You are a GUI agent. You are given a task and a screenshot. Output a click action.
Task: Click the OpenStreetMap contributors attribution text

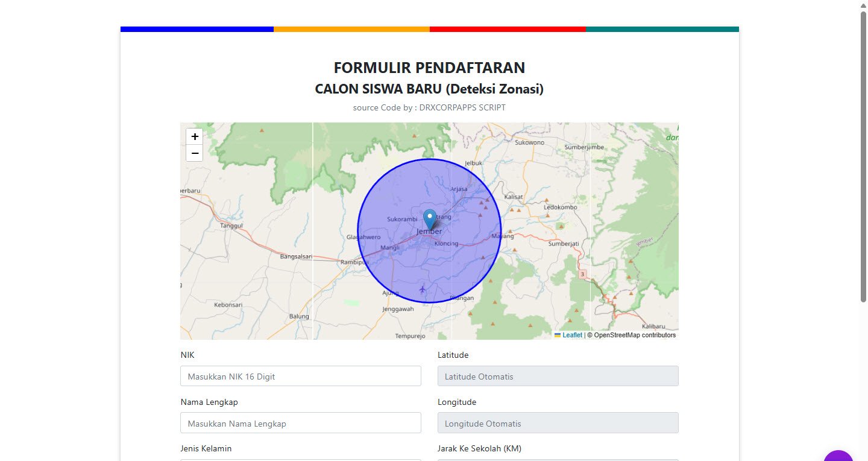(632, 335)
